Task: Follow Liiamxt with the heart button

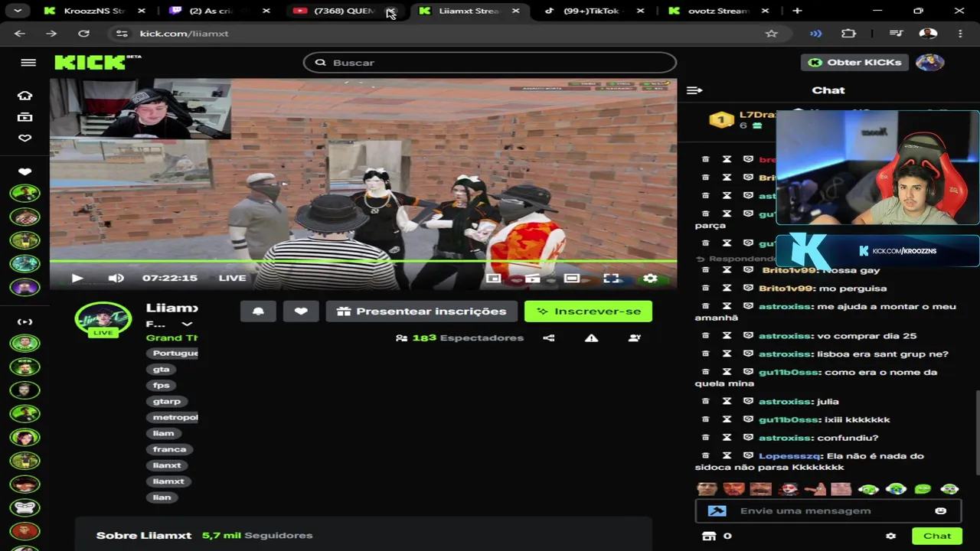Action: click(301, 311)
